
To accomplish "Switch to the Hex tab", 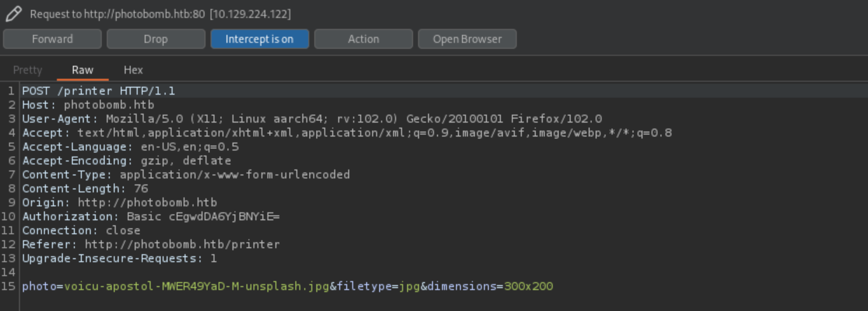I will tap(133, 70).
